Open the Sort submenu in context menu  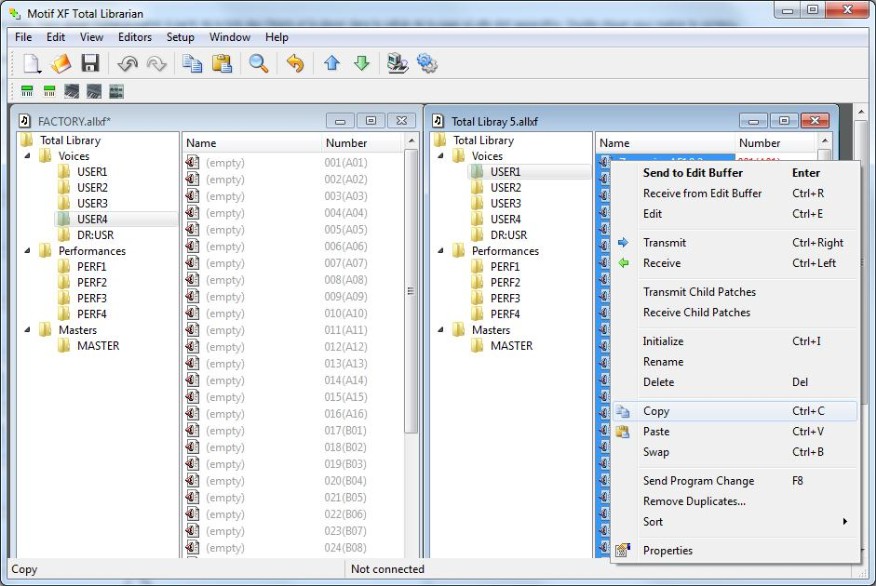point(735,522)
